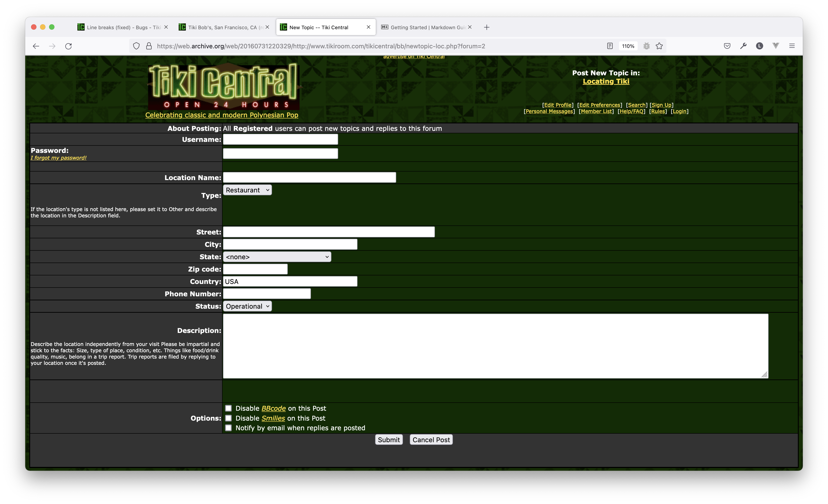Toggle reader view icon in address bar
This screenshot has width=828, height=504.
tap(610, 46)
